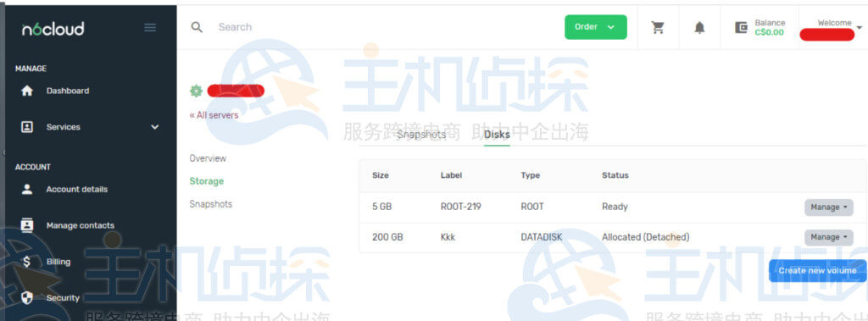Click the Type column header
868x321 pixels.
tap(530, 174)
